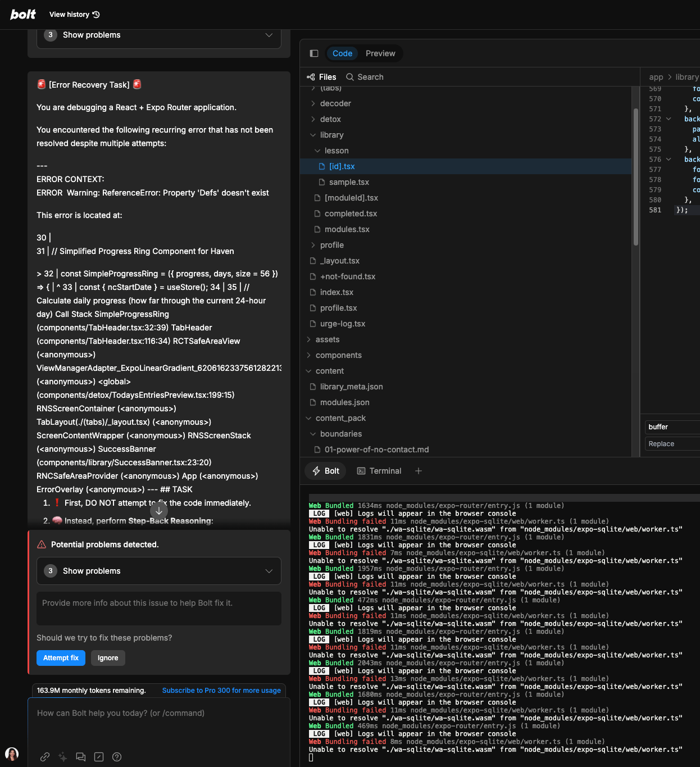Switch to the Code view
This screenshot has height=767, width=700.
(x=342, y=53)
